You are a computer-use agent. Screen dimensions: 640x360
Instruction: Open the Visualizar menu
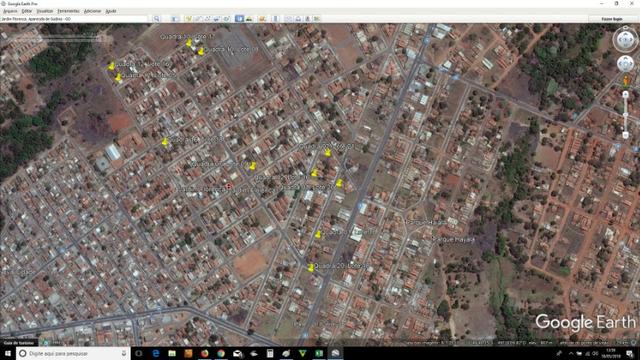44,11
